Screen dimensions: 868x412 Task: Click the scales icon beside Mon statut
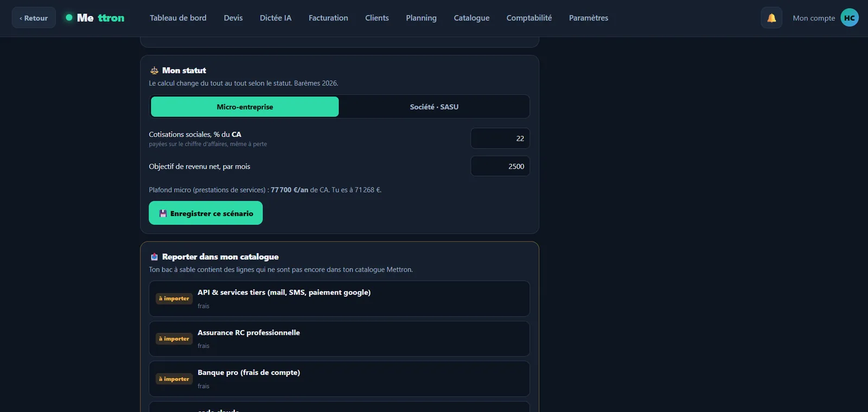pos(154,71)
